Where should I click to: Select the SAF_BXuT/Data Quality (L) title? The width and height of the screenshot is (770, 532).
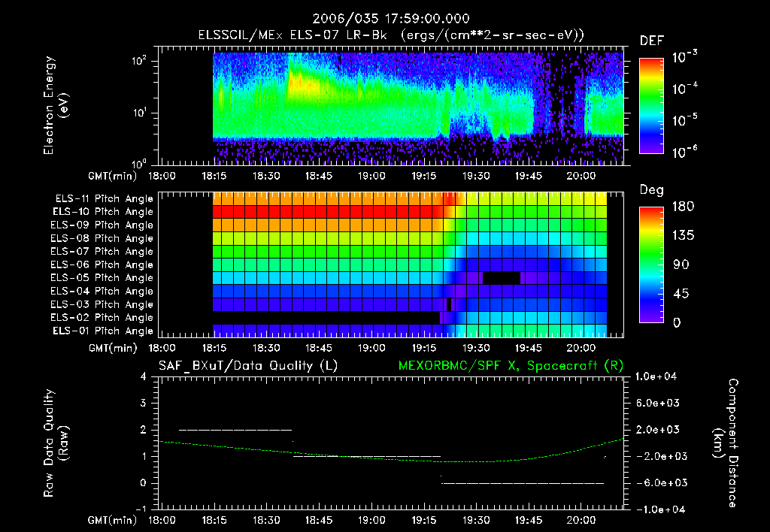click(248, 366)
